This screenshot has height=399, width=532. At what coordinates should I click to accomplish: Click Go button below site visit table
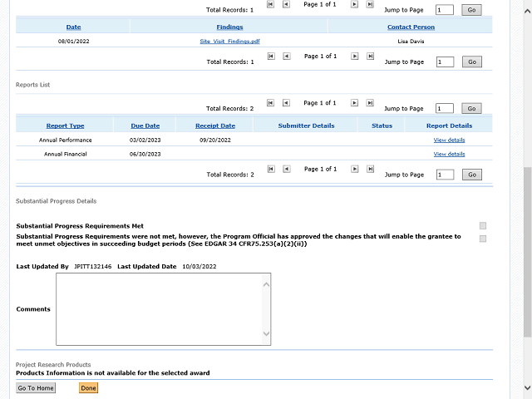472,62
